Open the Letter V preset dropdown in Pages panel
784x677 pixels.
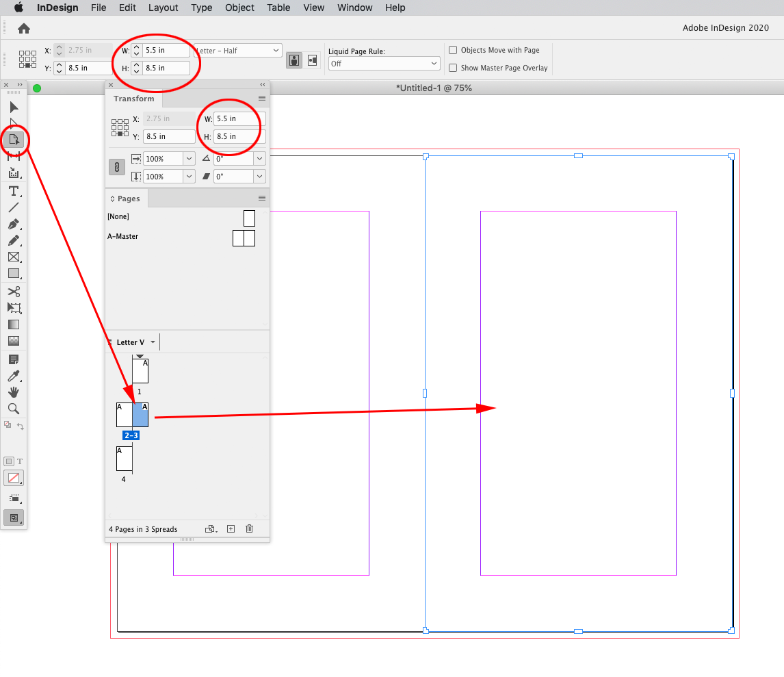[152, 342]
